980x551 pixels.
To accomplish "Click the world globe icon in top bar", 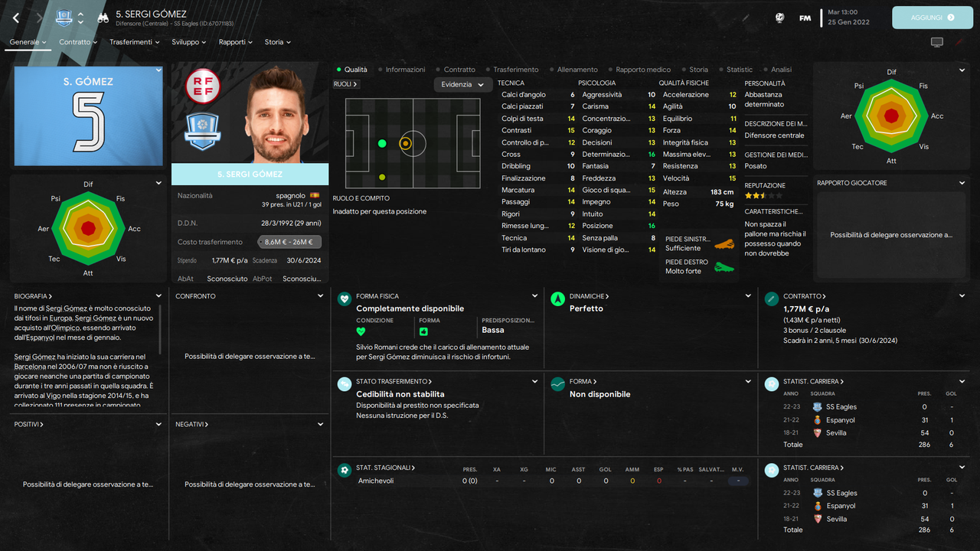I will click(x=779, y=18).
